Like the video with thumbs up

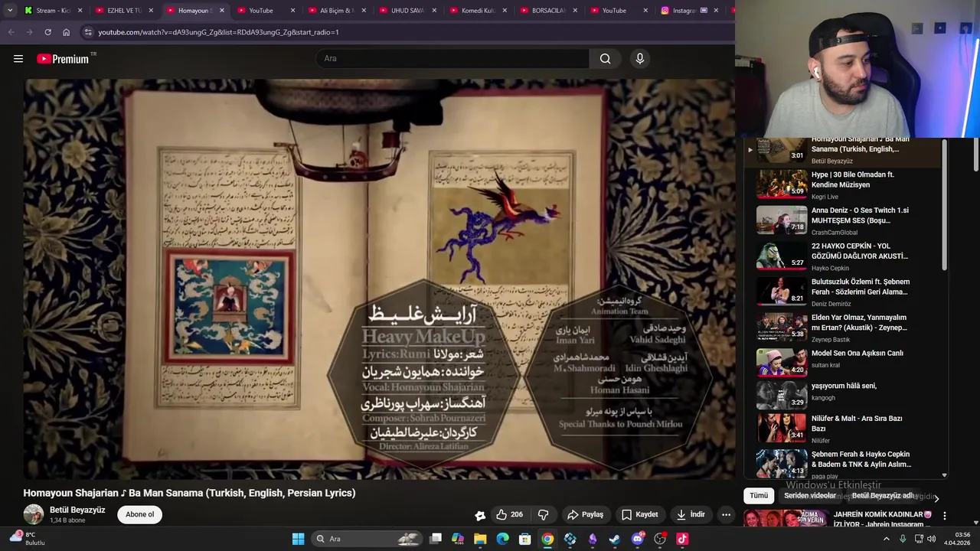pos(509,514)
